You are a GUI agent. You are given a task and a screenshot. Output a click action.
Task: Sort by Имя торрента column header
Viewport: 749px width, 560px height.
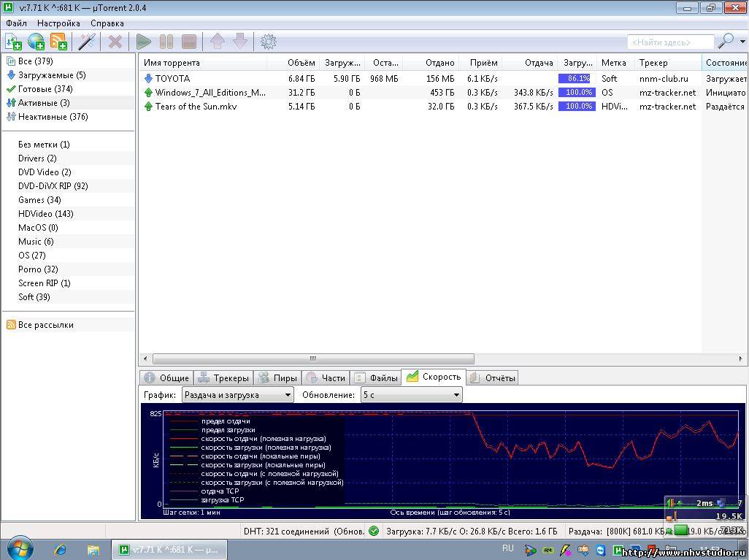pyautogui.click(x=203, y=63)
